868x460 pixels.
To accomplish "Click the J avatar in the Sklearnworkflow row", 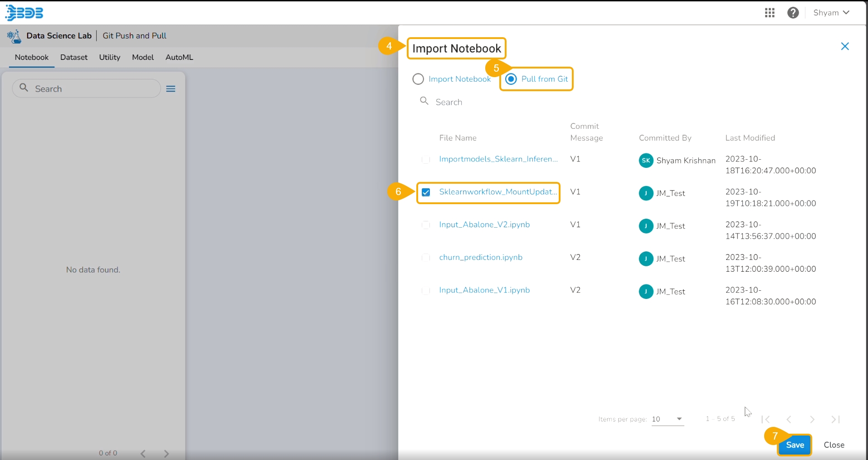I will click(x=646, y=193).
